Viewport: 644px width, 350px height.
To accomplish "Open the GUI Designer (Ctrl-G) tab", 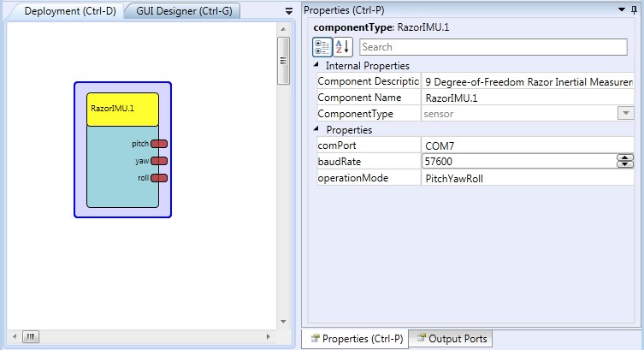I will pyautogui.click(x=184, y=11).
